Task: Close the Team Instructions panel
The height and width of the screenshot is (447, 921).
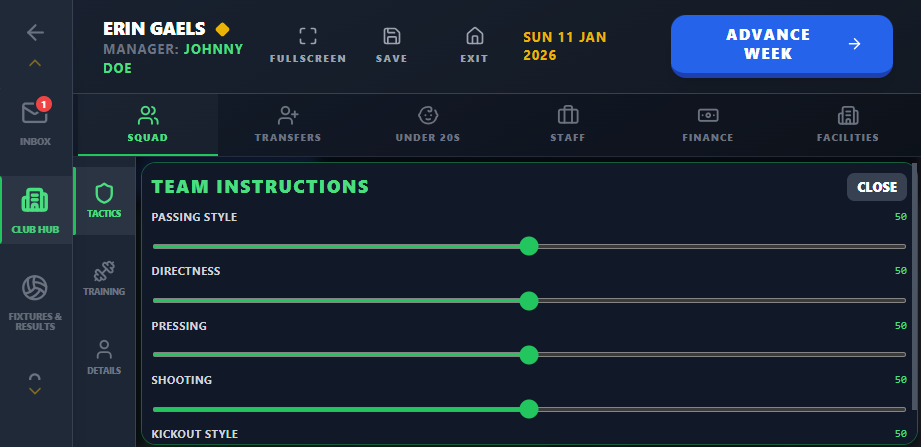Action: (877, 187)
